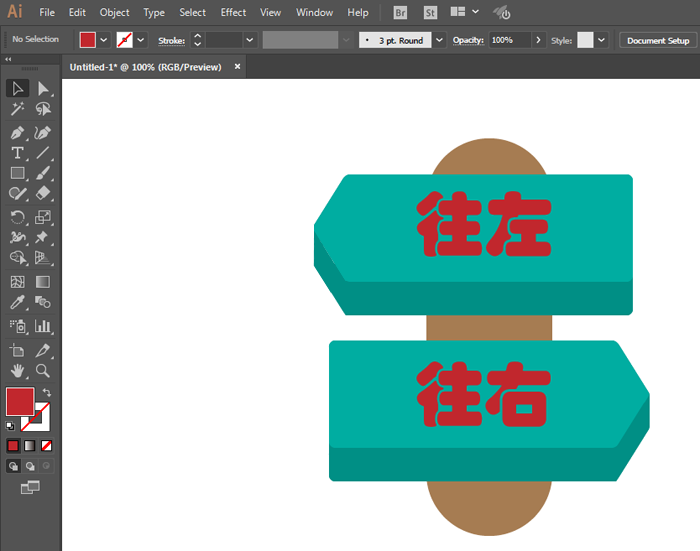Select the Column Graph tool

tap(43, 326)
